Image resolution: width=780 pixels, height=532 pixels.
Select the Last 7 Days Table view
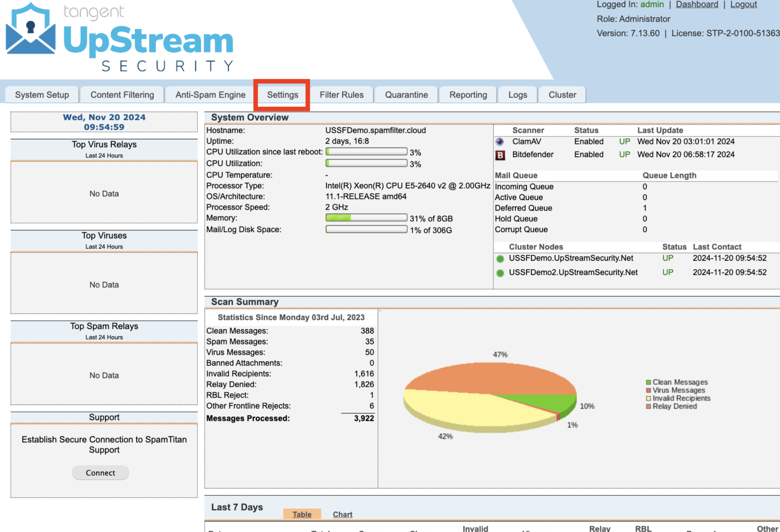pyautogui.click(x=302, y=514)
